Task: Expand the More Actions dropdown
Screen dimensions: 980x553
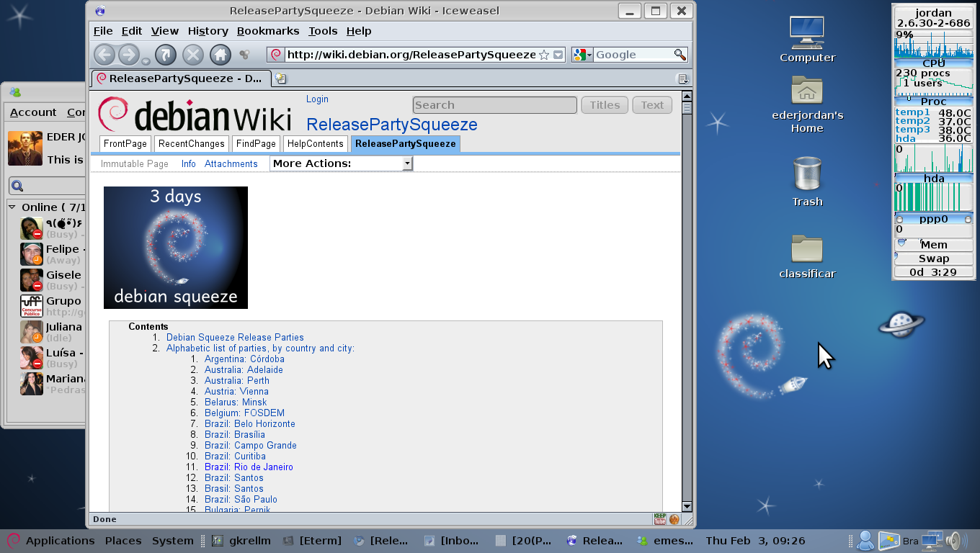Action: (x=341, y=163)
